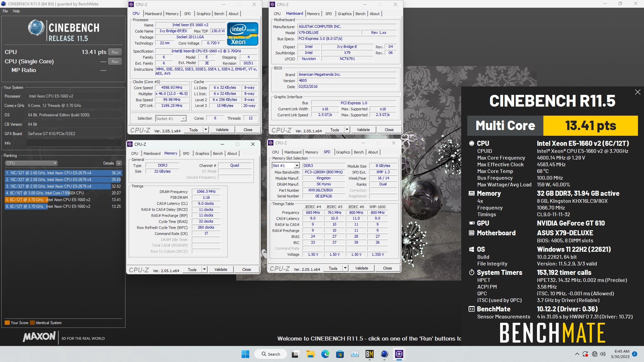Open Microsoft Store from the taskbar
This screenshot has height=362, width=644.
tap(340, 354)
